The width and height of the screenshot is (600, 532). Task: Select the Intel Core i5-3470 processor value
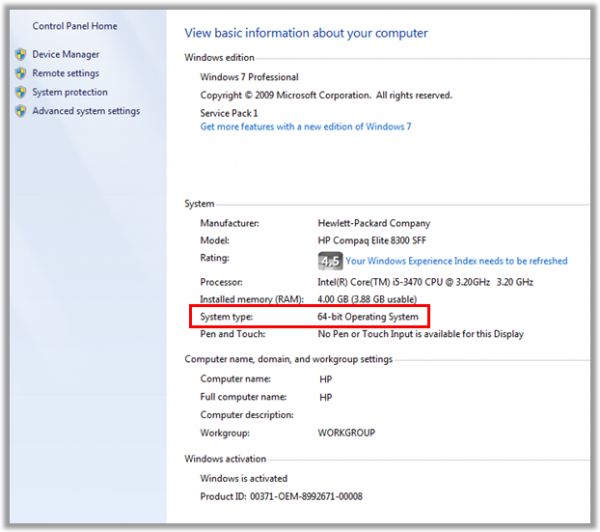point(425,282)
